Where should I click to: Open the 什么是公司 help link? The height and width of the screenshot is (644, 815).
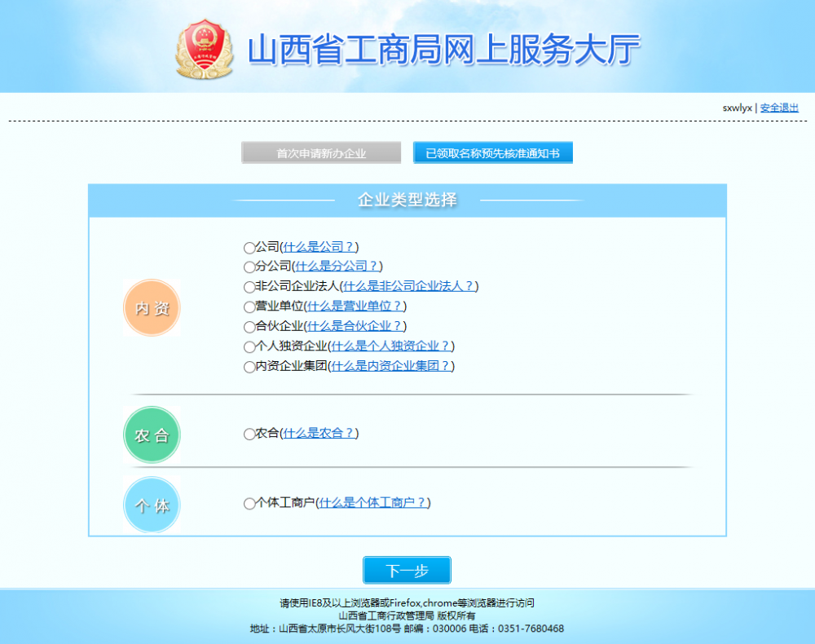click(x=319, y=247)
